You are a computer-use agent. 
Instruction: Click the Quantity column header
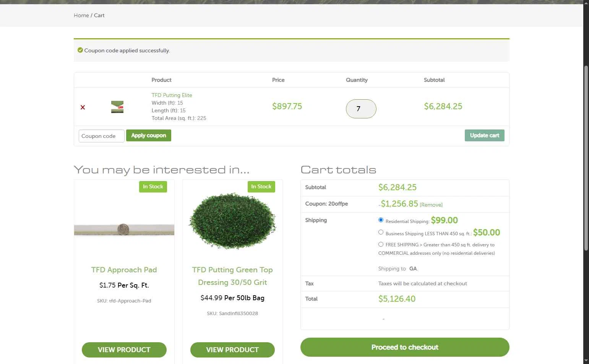click(x=357, y=80)
